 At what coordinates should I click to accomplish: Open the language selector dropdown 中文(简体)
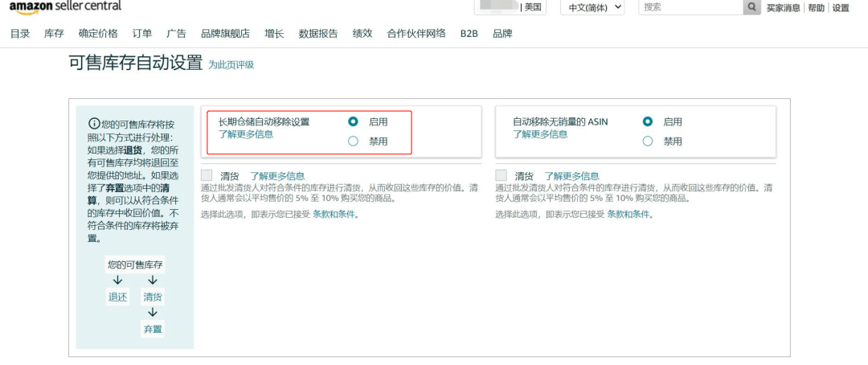[x=595, y=7]
